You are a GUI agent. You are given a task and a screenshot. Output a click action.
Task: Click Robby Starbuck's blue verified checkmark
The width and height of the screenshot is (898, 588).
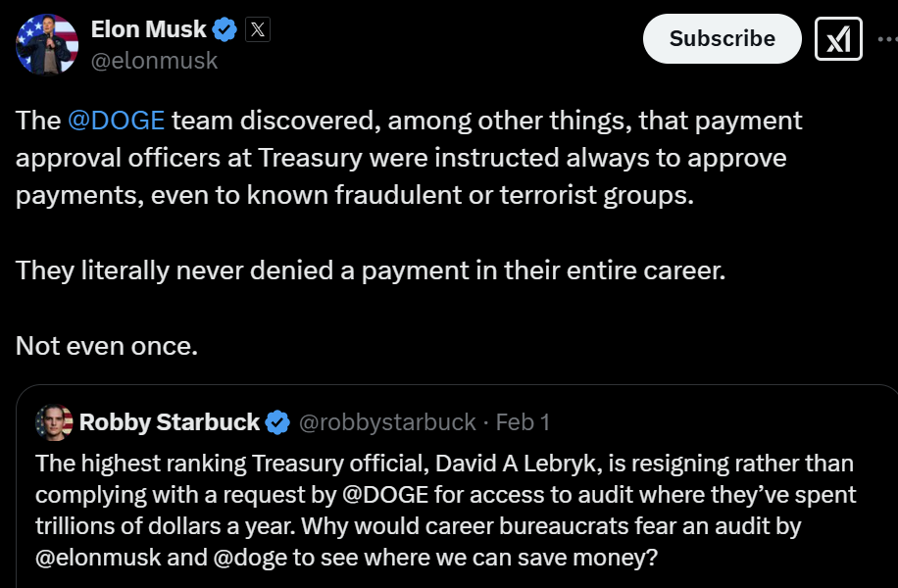[278, 422]
